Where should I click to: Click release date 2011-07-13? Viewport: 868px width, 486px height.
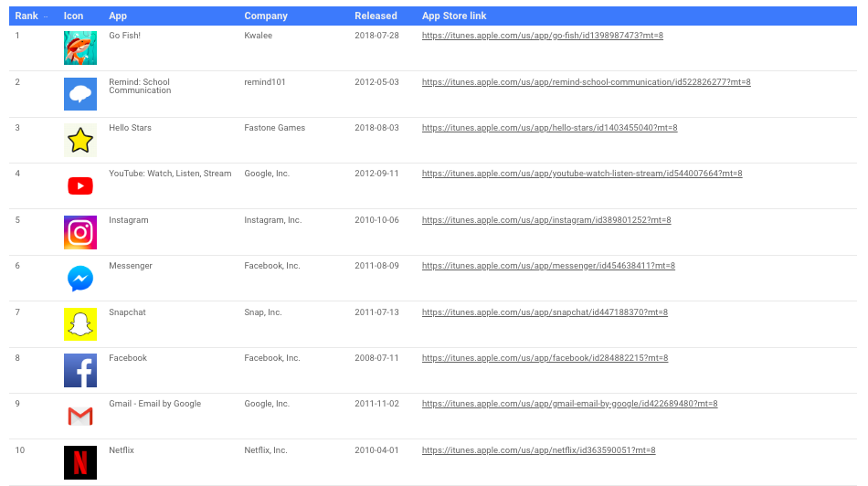point(376,312)
